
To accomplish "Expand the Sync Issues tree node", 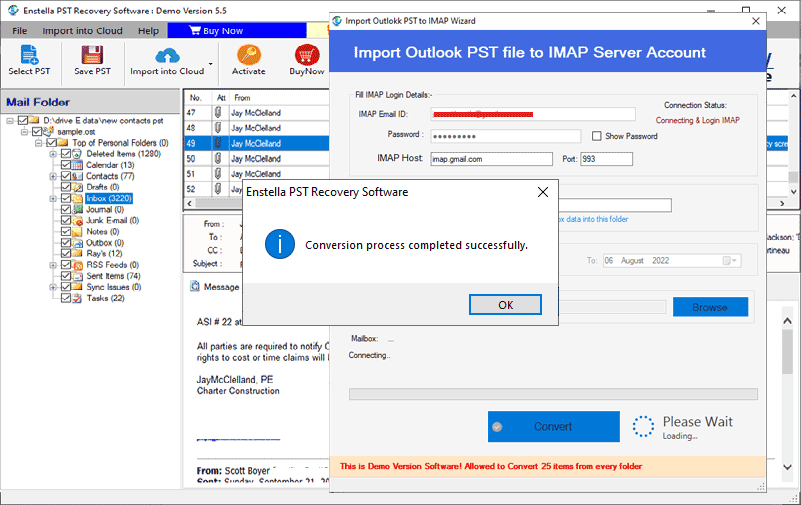I will (x=53, y=287).
